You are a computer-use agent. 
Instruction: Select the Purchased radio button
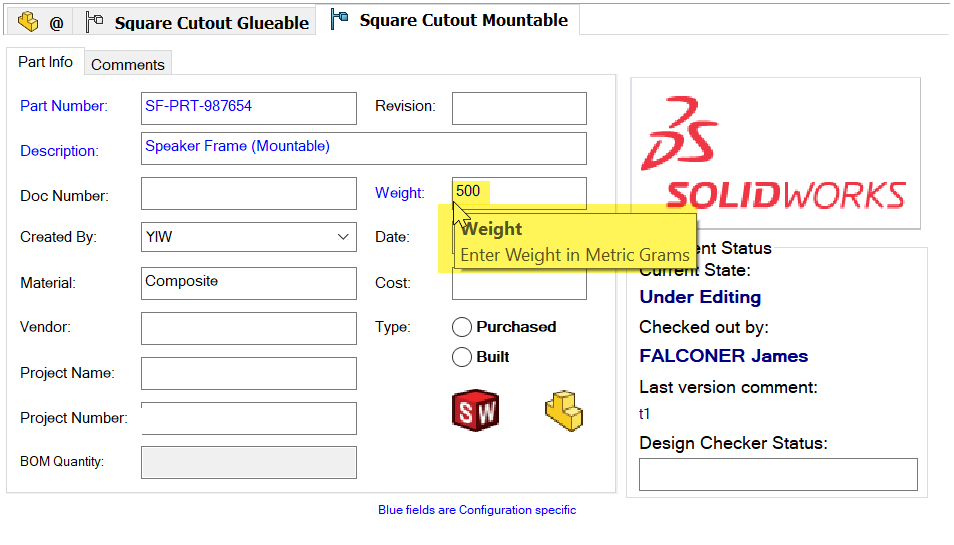(x=462, y=327)
